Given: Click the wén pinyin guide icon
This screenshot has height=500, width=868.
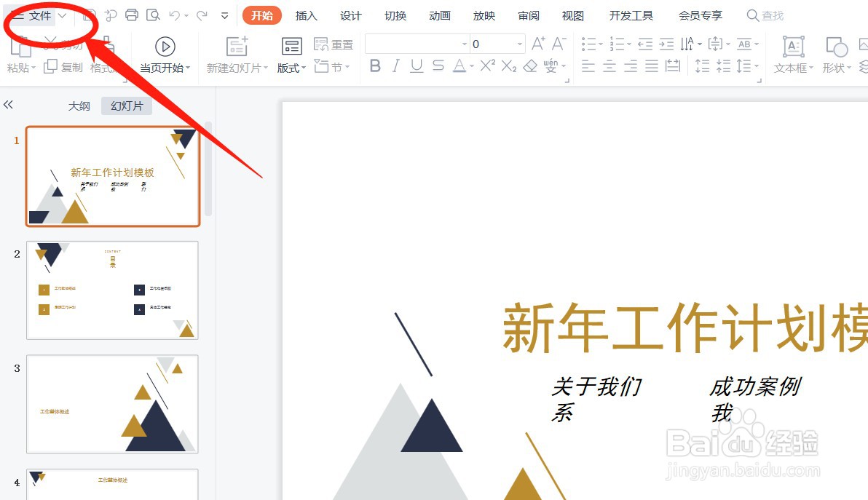Looking at the screenshot, I should 551,66.
